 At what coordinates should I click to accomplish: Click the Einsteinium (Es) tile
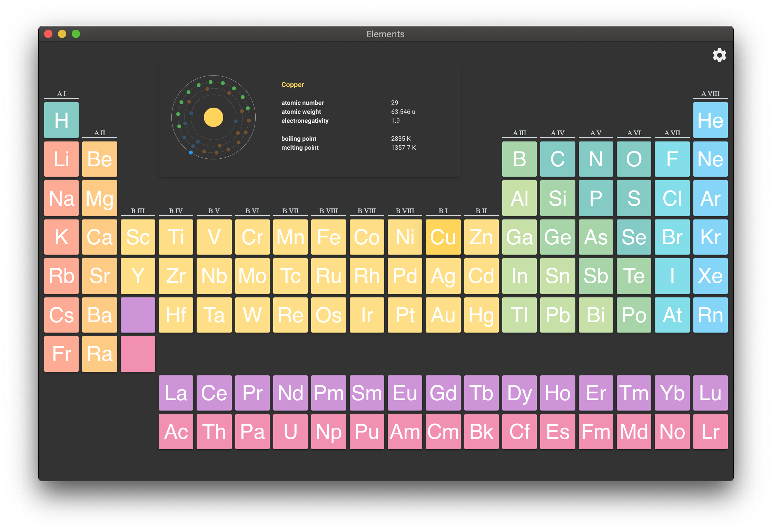coord(557,432)
